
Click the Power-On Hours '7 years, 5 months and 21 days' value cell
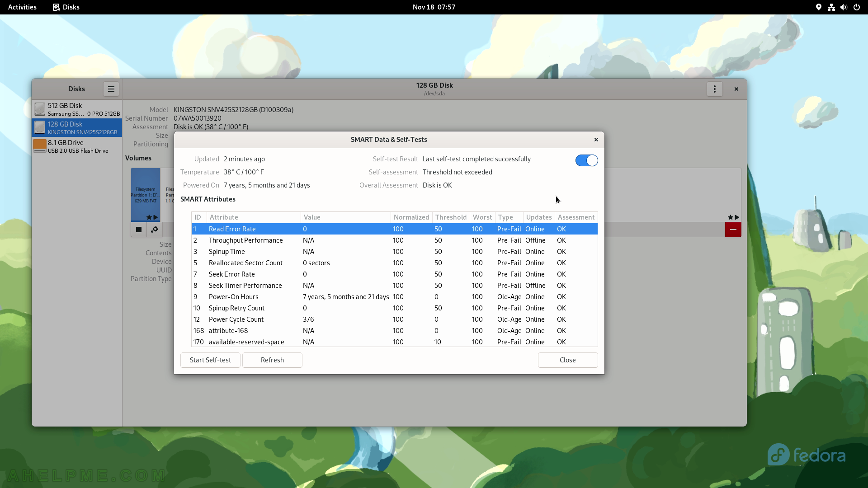(346, 297)
